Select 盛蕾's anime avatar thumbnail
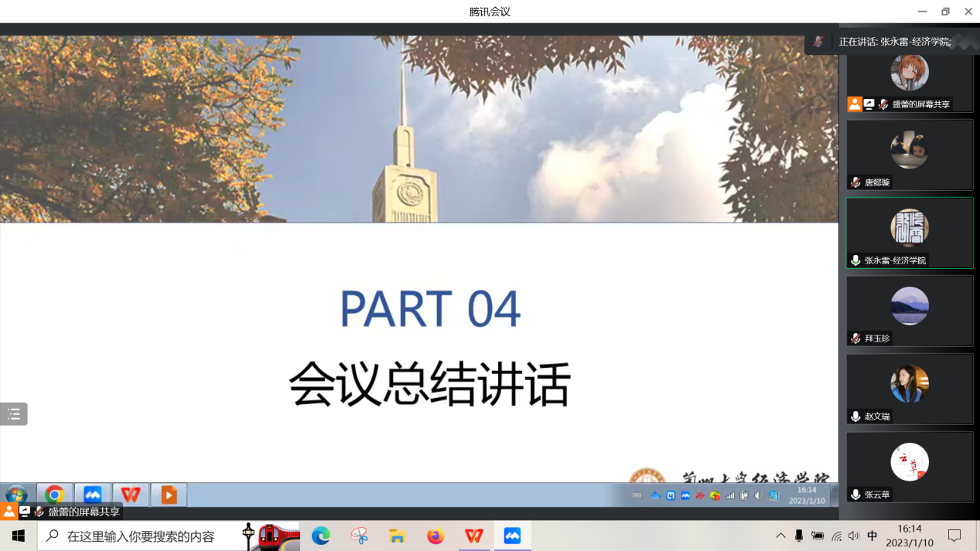The height and width of the screenshot is (551, 980). pyautogui.click(x=910, y=72)
